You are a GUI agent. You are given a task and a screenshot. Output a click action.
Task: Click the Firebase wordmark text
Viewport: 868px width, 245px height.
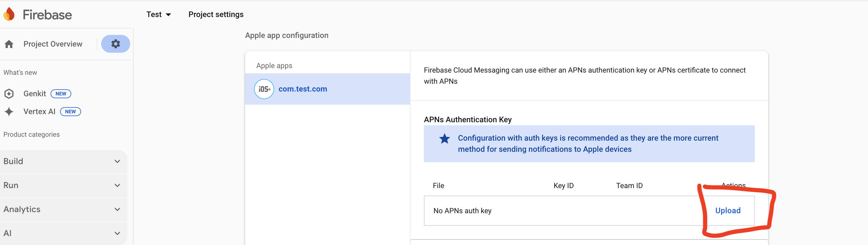click(x=47, y=15)
